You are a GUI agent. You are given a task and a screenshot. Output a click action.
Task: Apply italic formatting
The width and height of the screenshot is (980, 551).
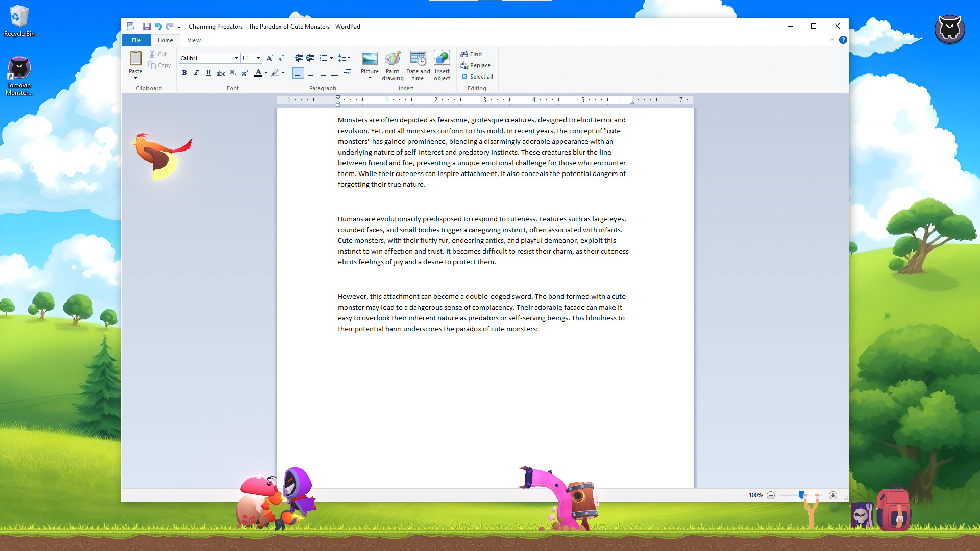(x=196, y=73)
